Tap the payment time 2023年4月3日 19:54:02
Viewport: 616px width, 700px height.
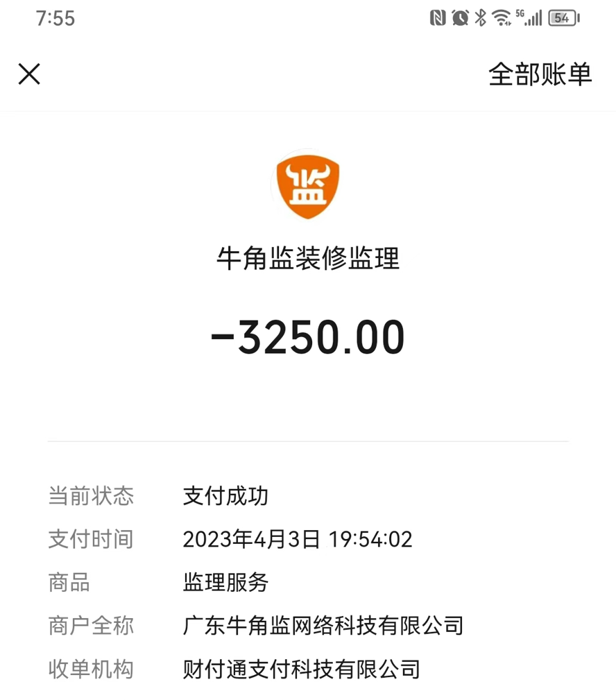point(298,539)
